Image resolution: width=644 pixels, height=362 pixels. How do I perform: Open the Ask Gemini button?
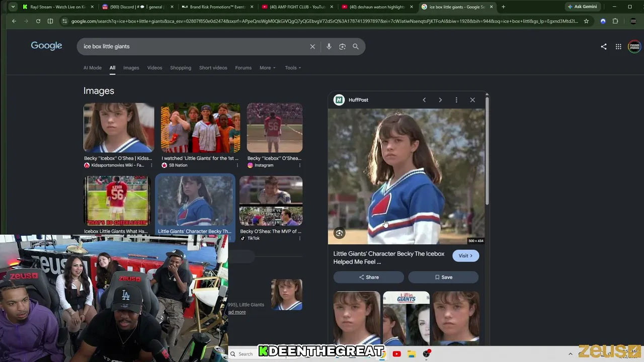click(583, 7)
